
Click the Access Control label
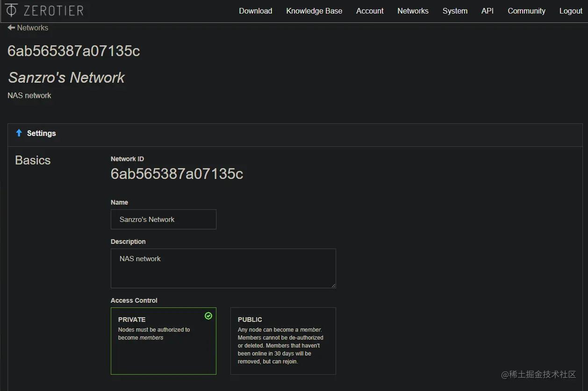(134, 300)
